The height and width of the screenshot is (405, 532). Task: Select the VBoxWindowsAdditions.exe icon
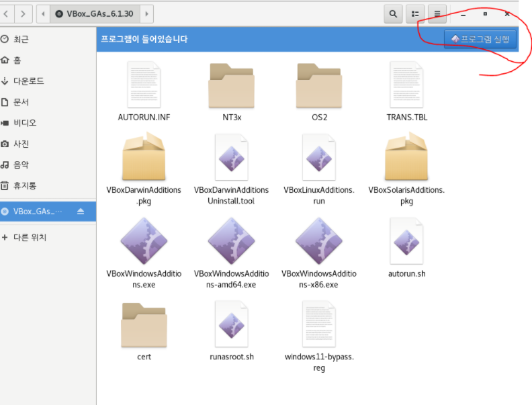(144, 241)
